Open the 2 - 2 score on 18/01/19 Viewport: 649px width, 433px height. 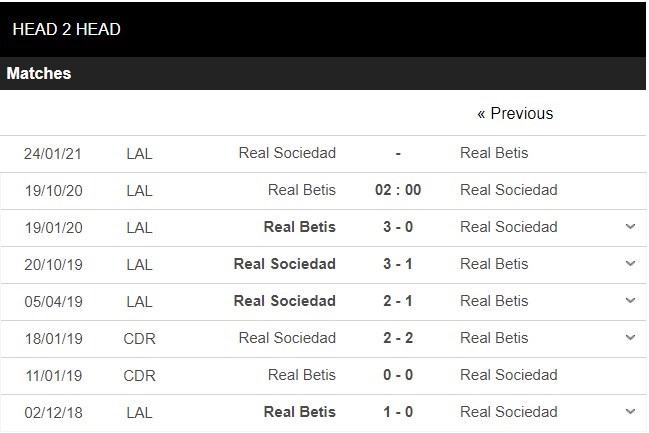pos(398,338)
